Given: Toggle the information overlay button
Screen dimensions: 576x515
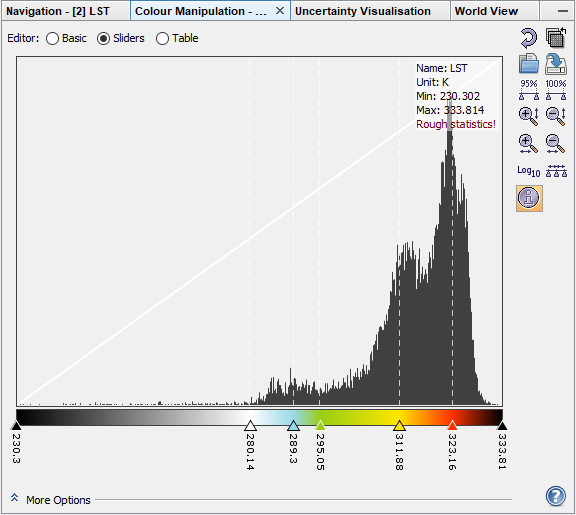Looking at the screenshot, I should 529,198.
